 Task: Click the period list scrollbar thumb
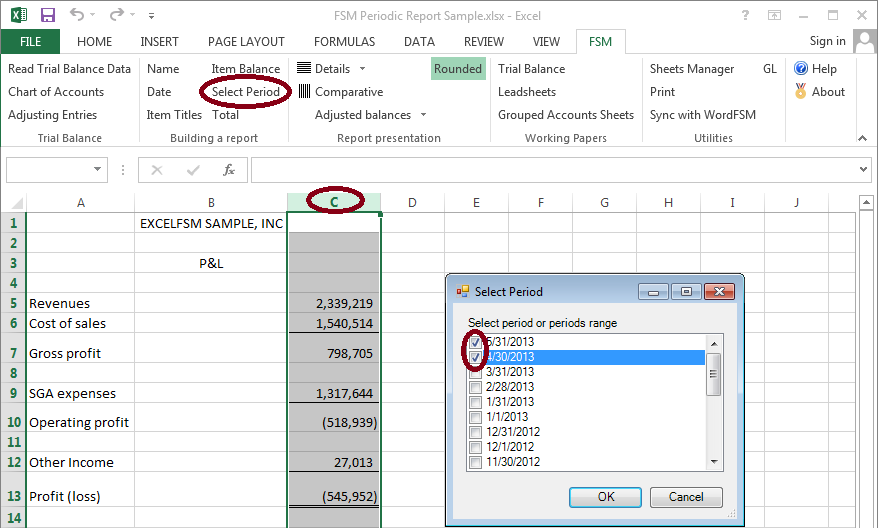[713, 374]
